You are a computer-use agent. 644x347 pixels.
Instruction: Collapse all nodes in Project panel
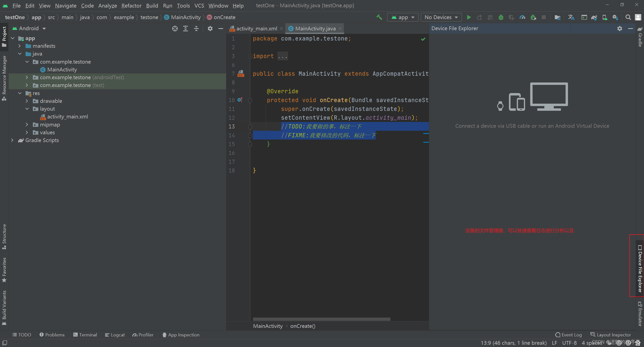[196, 28]
